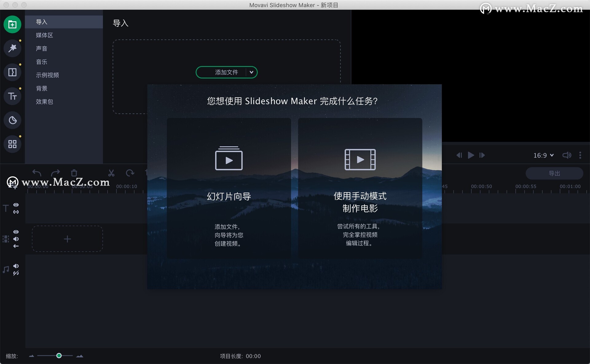
Task: Click the video track filmstrip icon
Action: (6, 239)
